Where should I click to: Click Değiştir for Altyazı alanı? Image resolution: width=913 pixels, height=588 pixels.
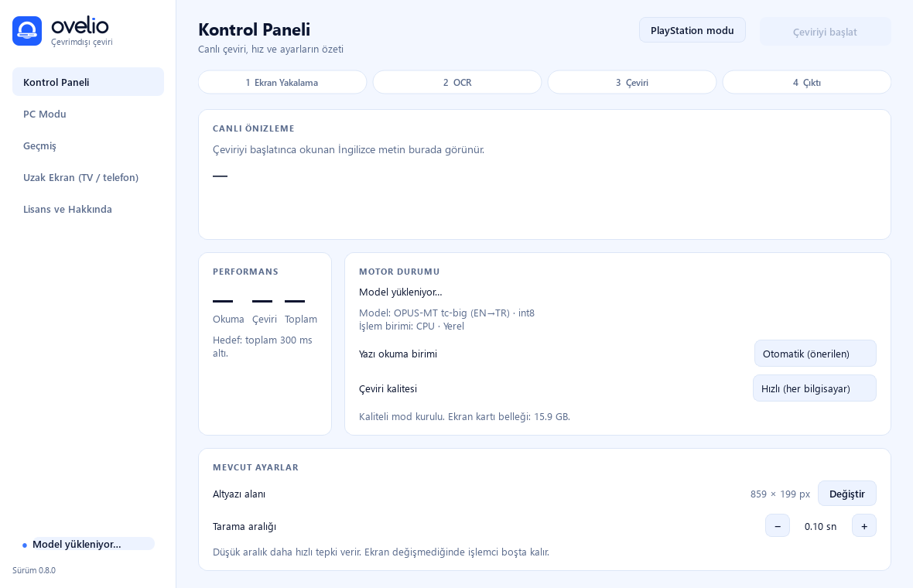click(x=847, y=494)
